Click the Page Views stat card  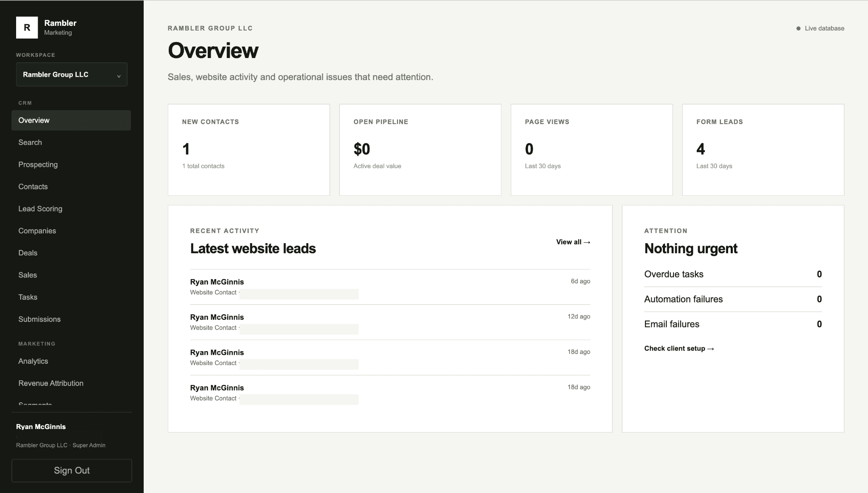click(x=592, y=150)
